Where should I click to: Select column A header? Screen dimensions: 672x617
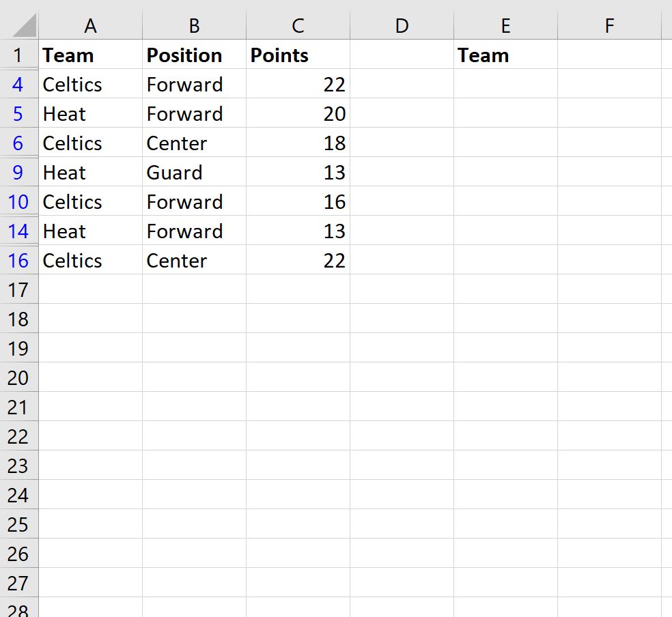tap(90, 25)
